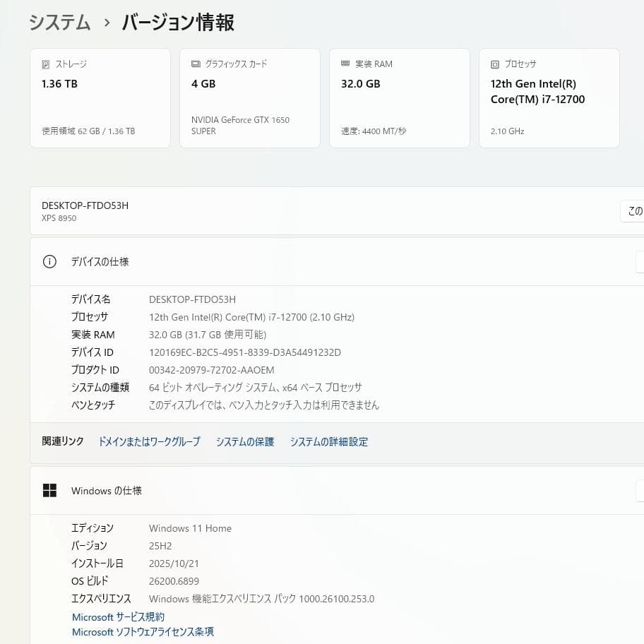Click the info icon beside デバイスの仕様
This screenshot has width=644, height=644.
49,261
